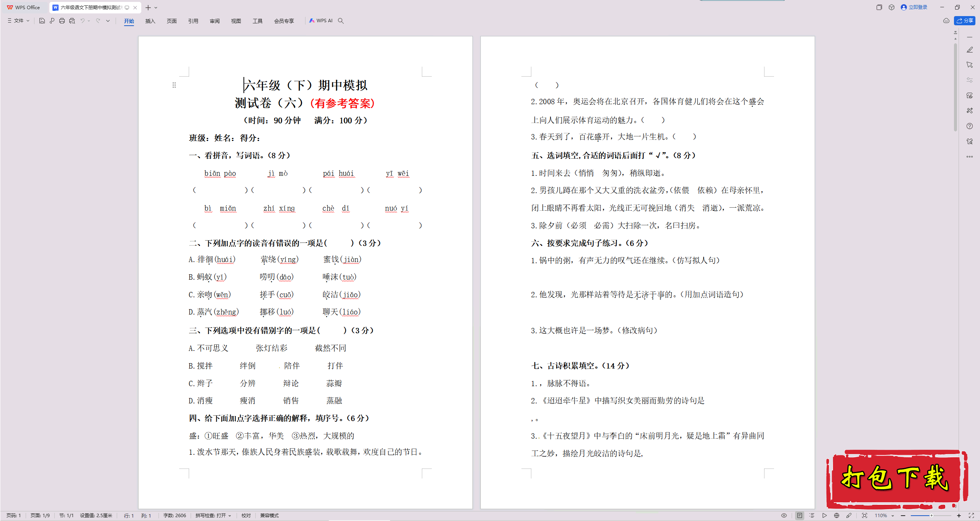Image resolution: width=980 pixels, height=521 pixels.
Task: Toggle spell check setting in status bar
Action: click(213, 516)
